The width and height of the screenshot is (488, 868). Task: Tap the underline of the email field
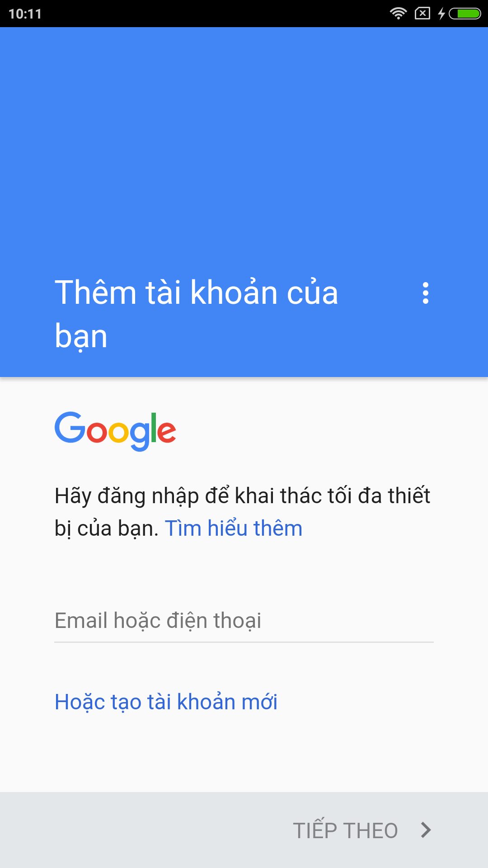[244, 642]
